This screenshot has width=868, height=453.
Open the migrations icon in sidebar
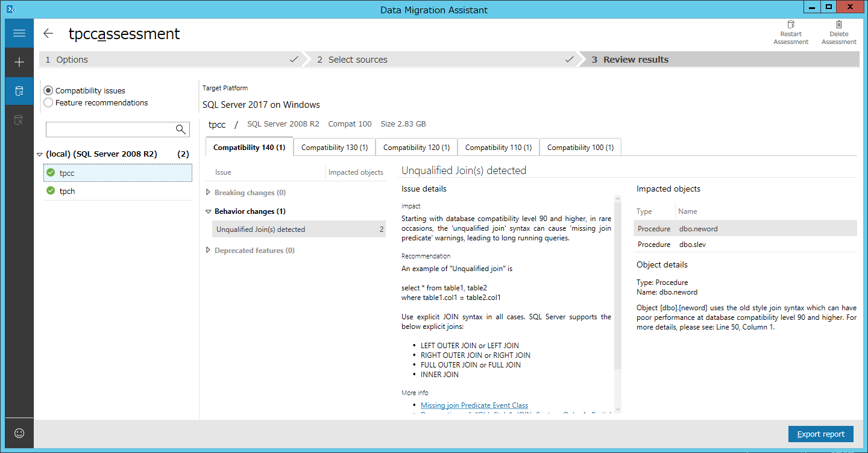coord(19,120)
